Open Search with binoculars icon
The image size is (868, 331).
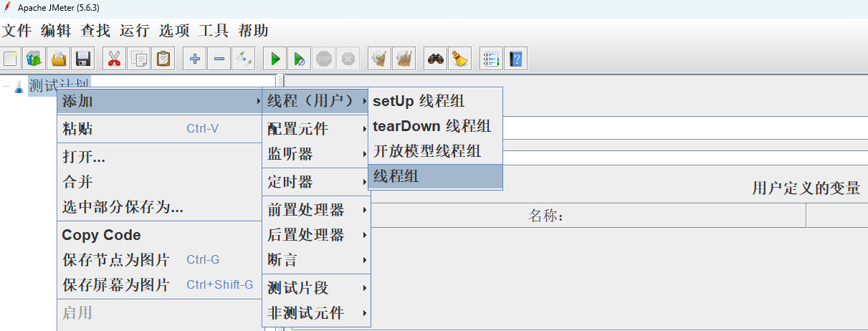point(435,59)
